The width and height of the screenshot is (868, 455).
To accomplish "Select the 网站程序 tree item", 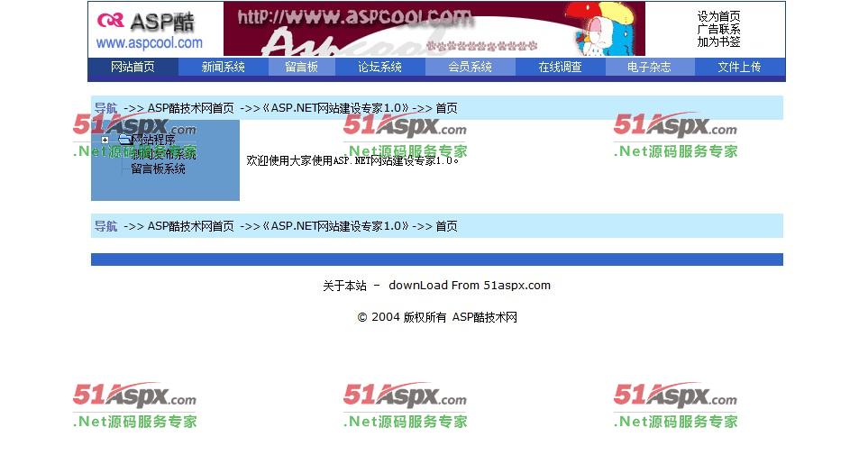I will (x=153, y=140).
